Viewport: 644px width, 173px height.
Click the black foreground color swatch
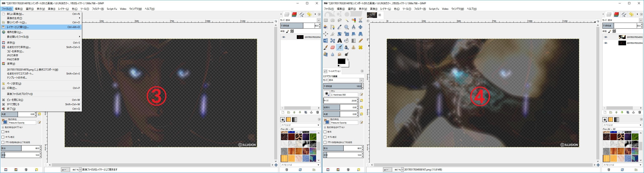(x=341, y=61)
